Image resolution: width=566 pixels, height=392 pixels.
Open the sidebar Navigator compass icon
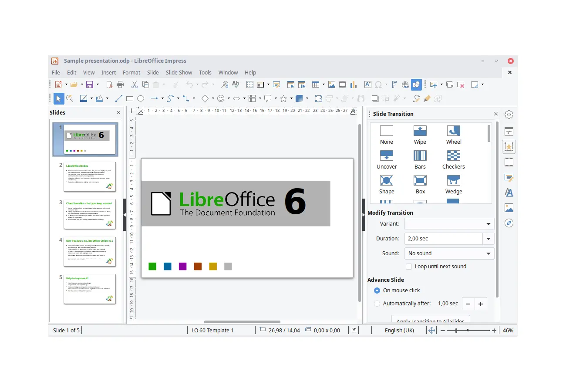click(509, 223)
